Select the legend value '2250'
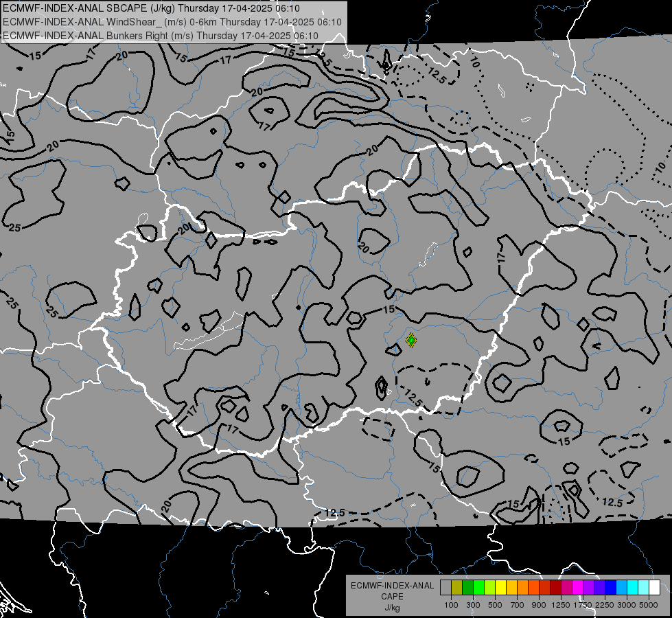The width and height of the screenshot is (672, 618). point(605,605)
